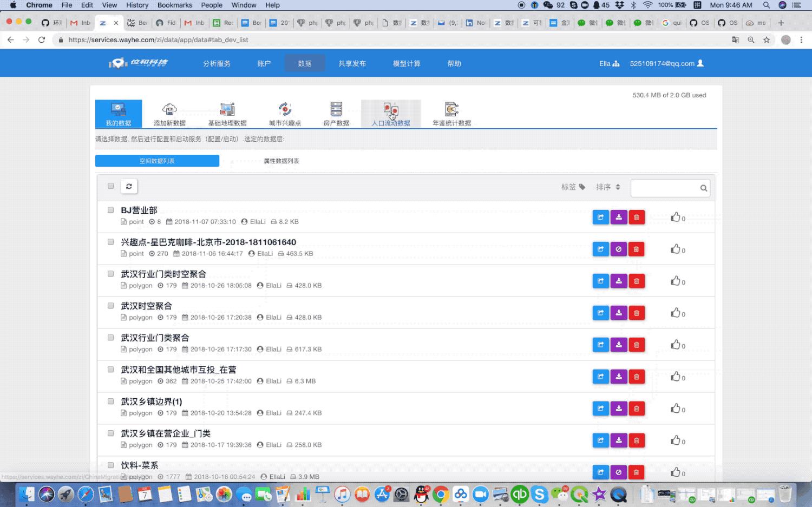
Task: Share the 兴趣点-星巴克咖啡 dataset
Action: (601, 249)
